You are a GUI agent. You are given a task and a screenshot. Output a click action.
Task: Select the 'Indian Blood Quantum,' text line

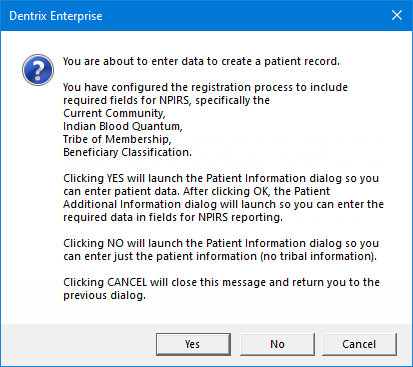coord(123,126)
